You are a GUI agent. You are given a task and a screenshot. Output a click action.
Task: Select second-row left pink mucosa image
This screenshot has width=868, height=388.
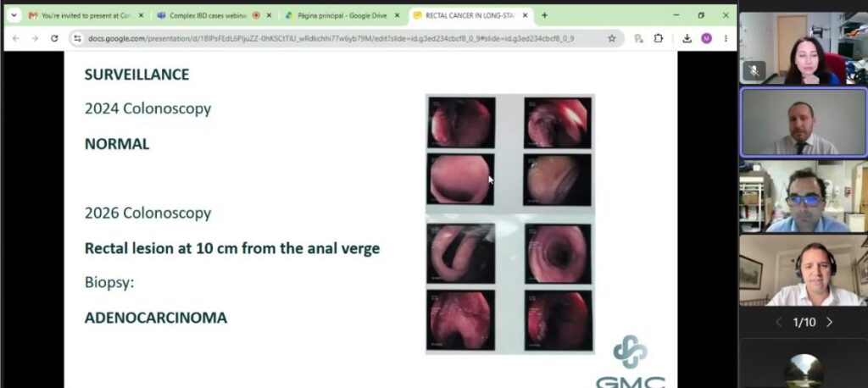tap(460, 179)
